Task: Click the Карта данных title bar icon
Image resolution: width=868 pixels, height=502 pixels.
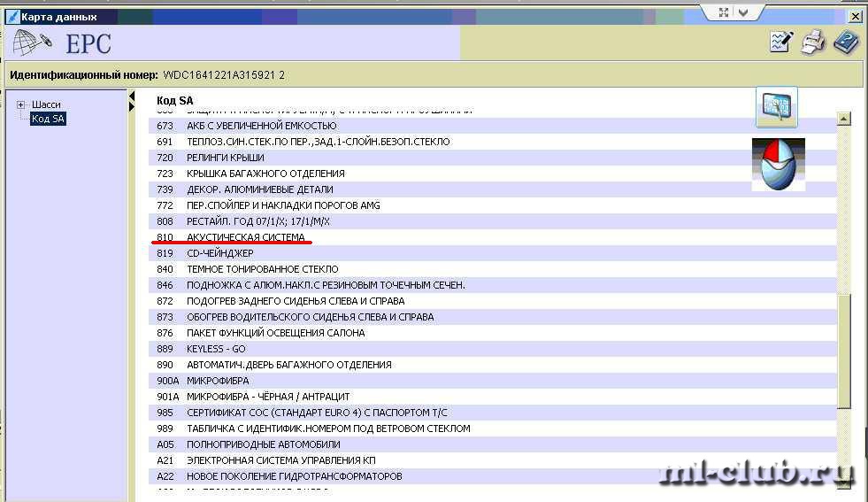Action: (12, 17)
